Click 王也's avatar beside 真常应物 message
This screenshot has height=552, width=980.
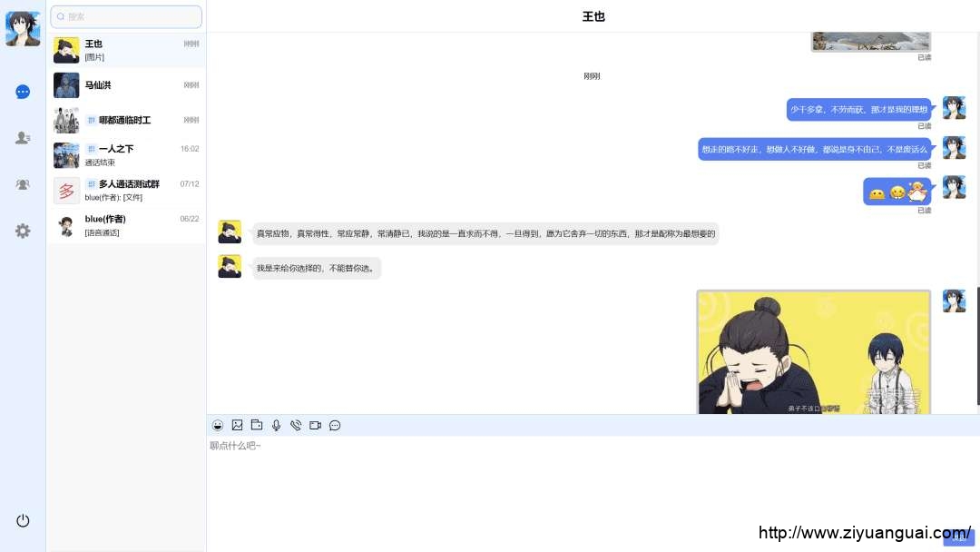pos(230,232)
